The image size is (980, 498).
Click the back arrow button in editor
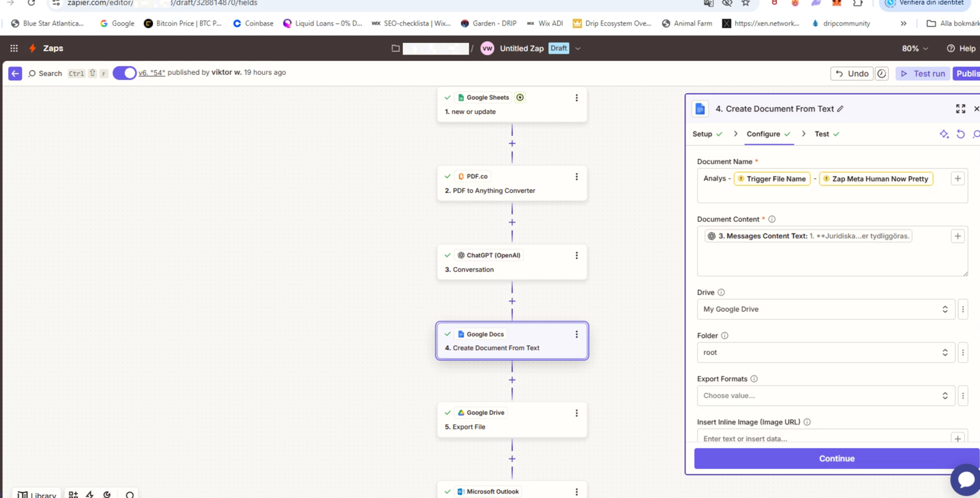click(15, 74)
